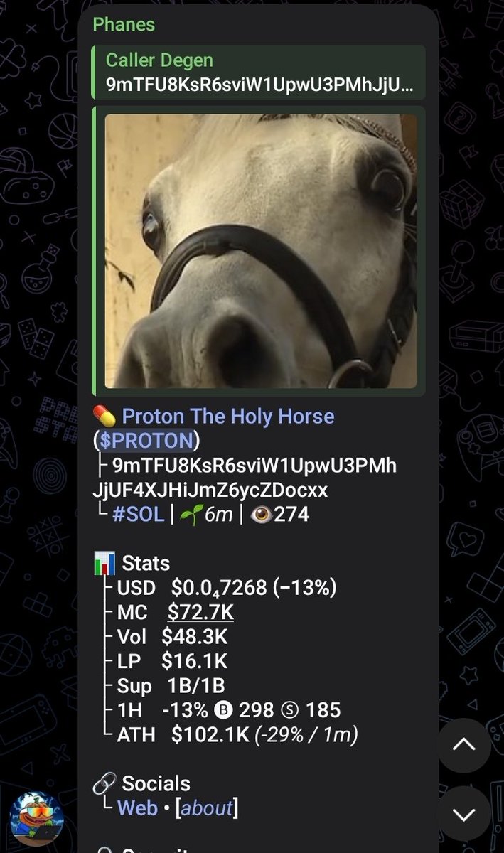The height and width of the screenshot is (853, 504).
Task: Tap the Caller Degen reply quote
Action: 259,72
